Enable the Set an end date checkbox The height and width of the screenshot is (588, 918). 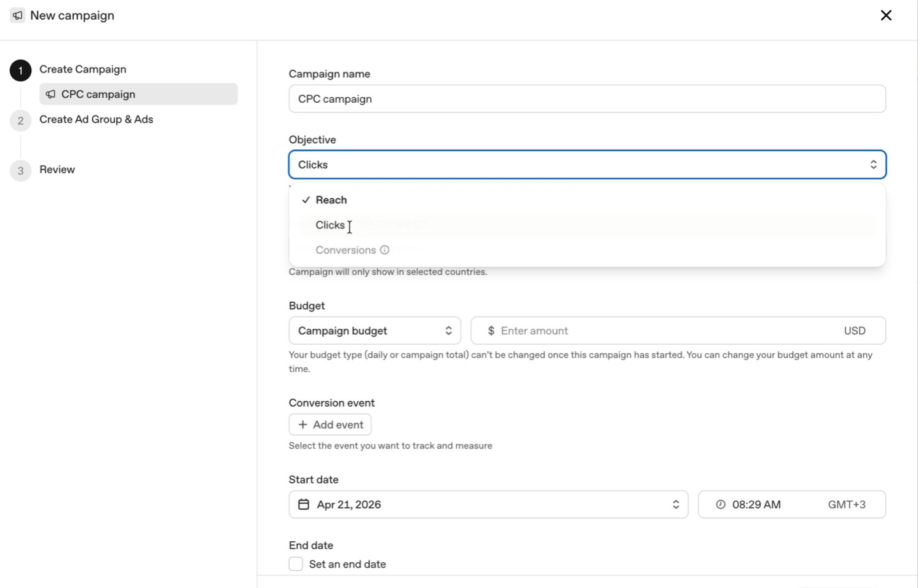coord(295,563)
